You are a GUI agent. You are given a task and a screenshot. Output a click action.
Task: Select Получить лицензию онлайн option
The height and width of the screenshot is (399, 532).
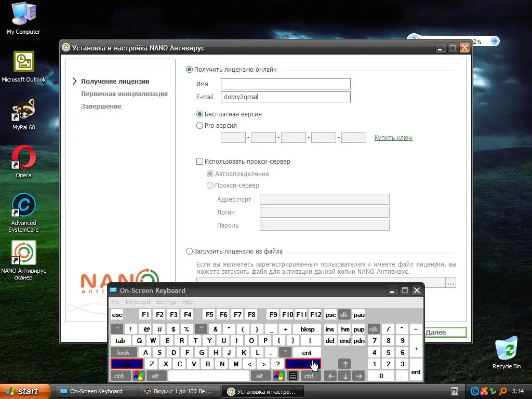231,69
